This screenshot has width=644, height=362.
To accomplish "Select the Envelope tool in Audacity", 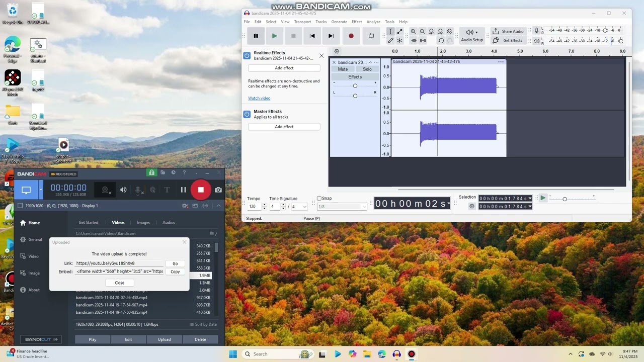I will click(399, 31).
